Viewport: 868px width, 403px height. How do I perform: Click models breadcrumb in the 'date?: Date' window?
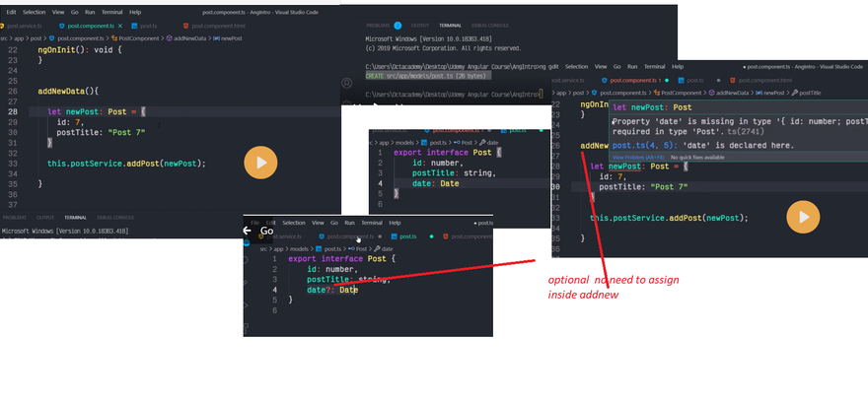(x=299, y=249)
